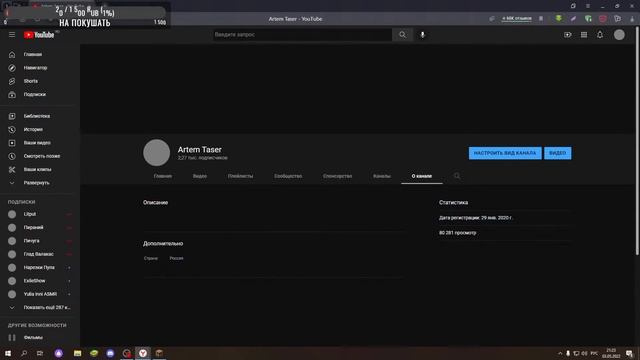Image resolution: width=640 pixels, height=360 pixels.
Task: Show hidden system tray icons
Action: click(560, 353)
